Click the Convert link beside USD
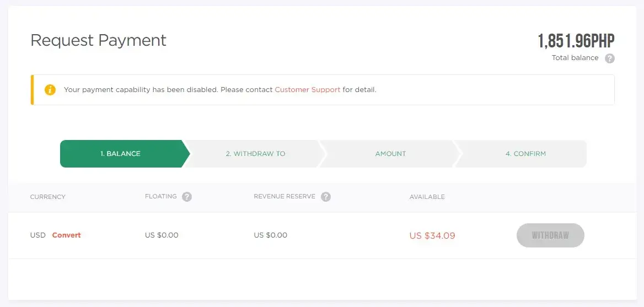The image size is (644, 307). click(66, 235)
